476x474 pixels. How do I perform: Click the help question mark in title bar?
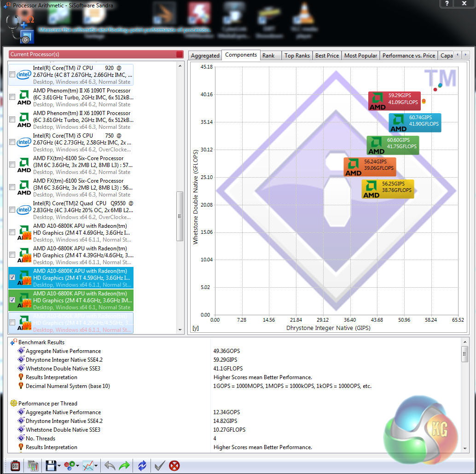pyautogui.click(x=447, y=3)
